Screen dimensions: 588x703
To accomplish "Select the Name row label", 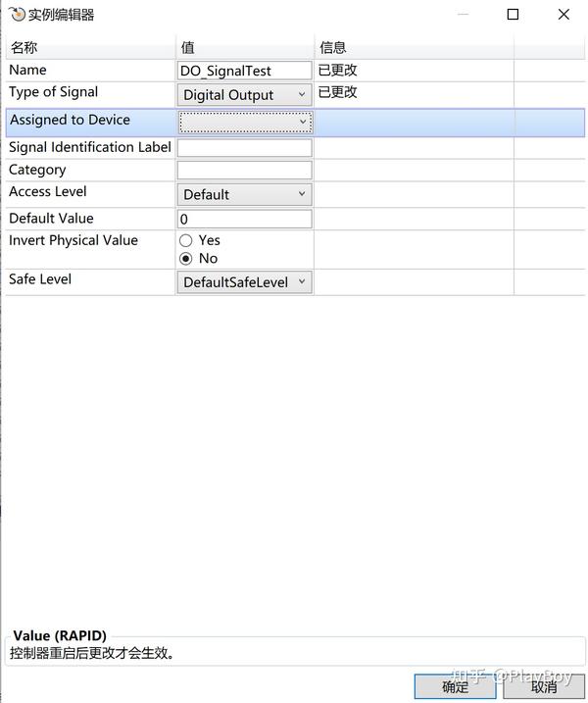I will click(x=27, y=70).
